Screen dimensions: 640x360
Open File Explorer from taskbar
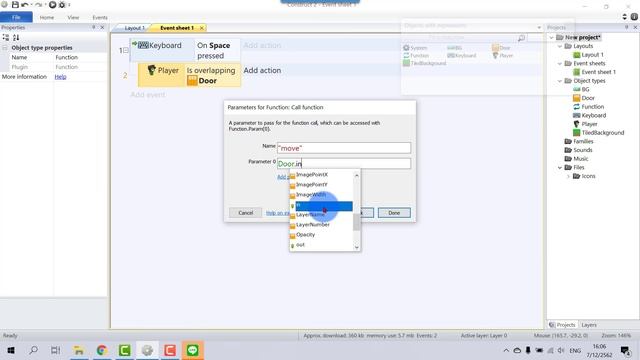pyautogui.click(x=78, y=350)
